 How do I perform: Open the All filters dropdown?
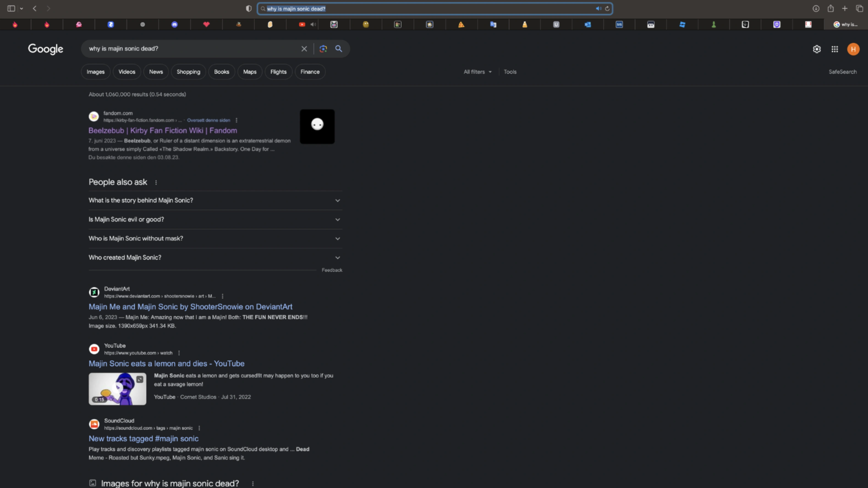click(x=477, y=72)
